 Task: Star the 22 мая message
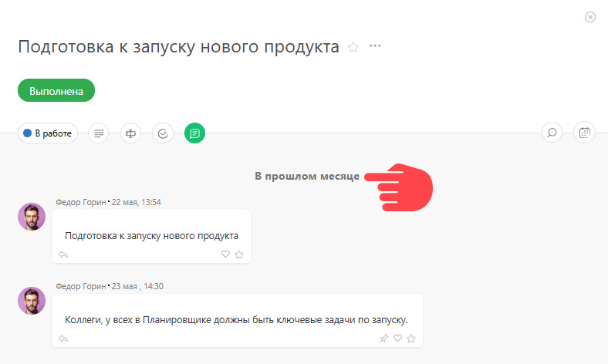pyautogui.click(x=239, y=254)
